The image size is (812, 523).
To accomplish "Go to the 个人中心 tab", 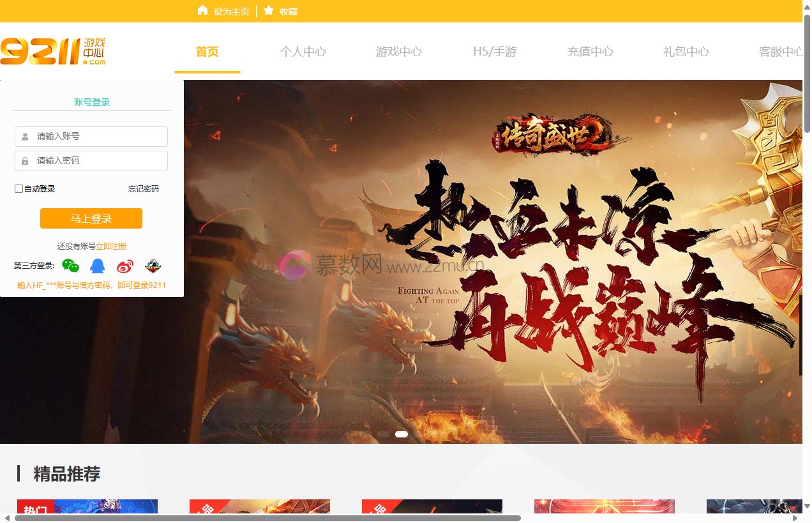I will click(x=303, y=52).
